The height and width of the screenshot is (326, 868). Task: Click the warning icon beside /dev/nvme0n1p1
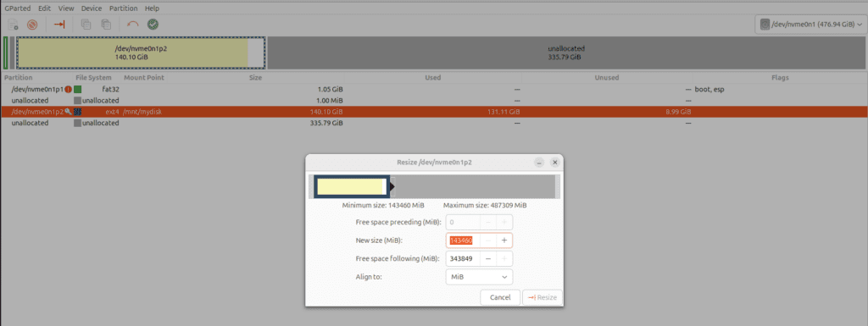point(68,89)
